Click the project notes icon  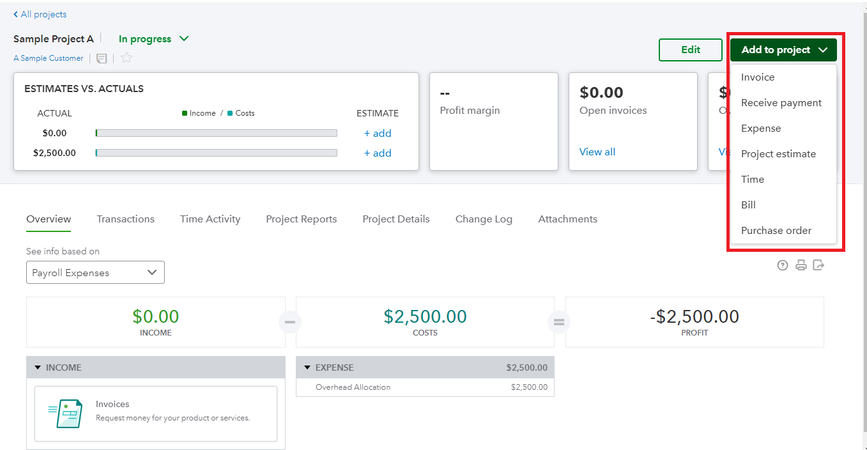point(102,58)
